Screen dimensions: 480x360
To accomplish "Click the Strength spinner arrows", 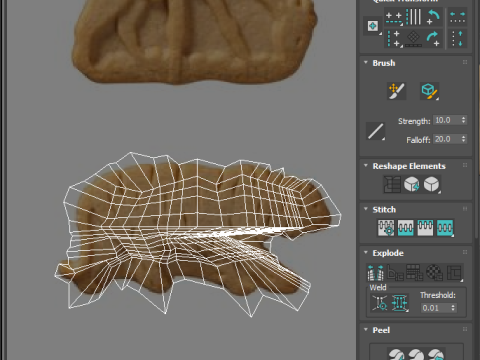I will point(464,120).
